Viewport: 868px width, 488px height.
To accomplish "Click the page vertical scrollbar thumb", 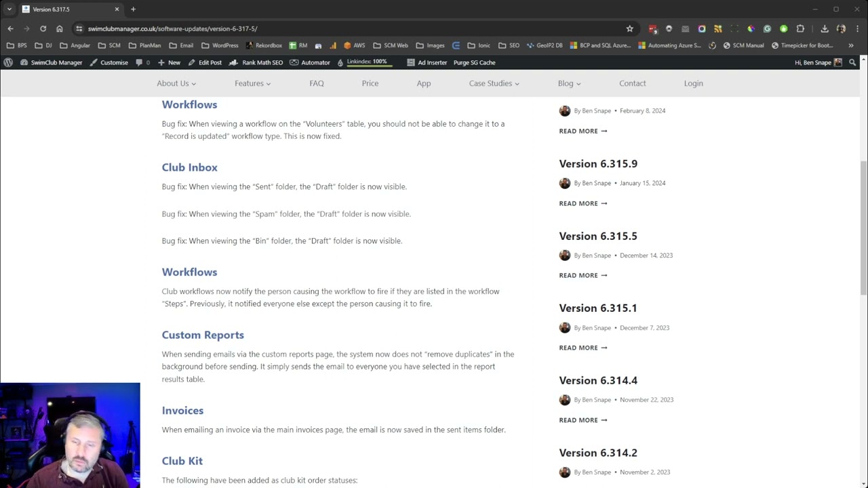I will [x=863, y=227].
